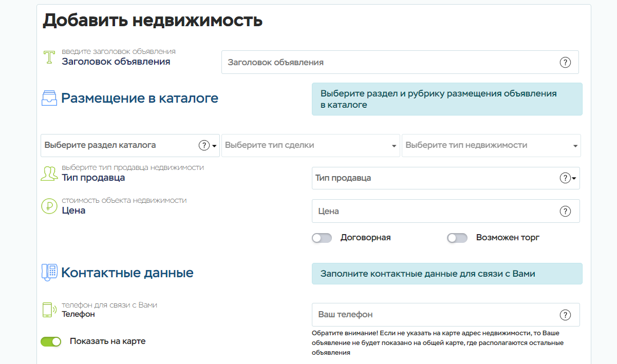Click the ruble price icon

(x=49, y=206)
